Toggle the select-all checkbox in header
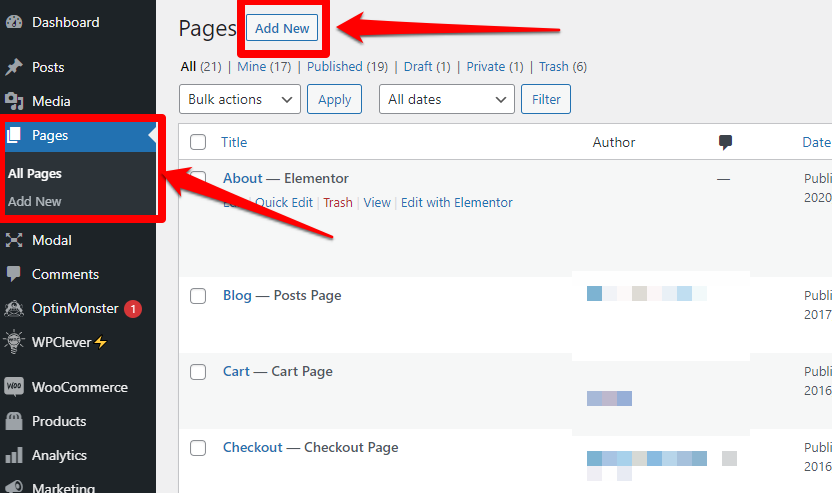This screenshot has height=493, width=832. [198, 142]
